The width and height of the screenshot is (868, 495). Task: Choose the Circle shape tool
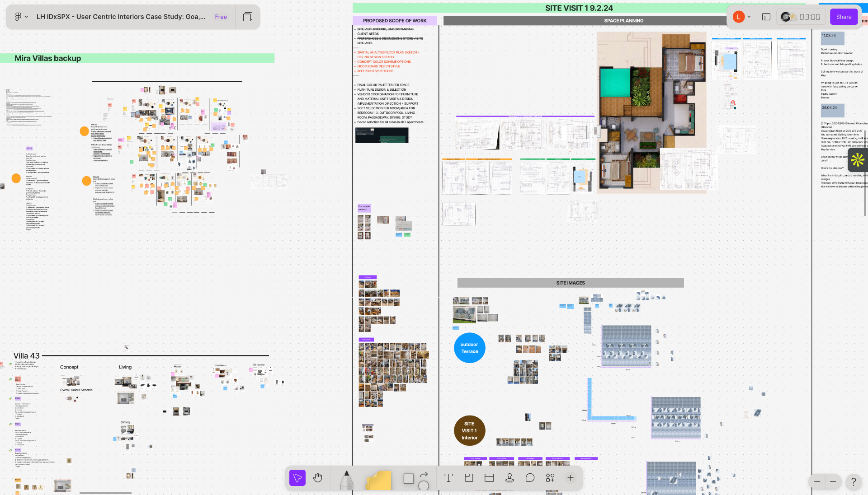(424, 486)
